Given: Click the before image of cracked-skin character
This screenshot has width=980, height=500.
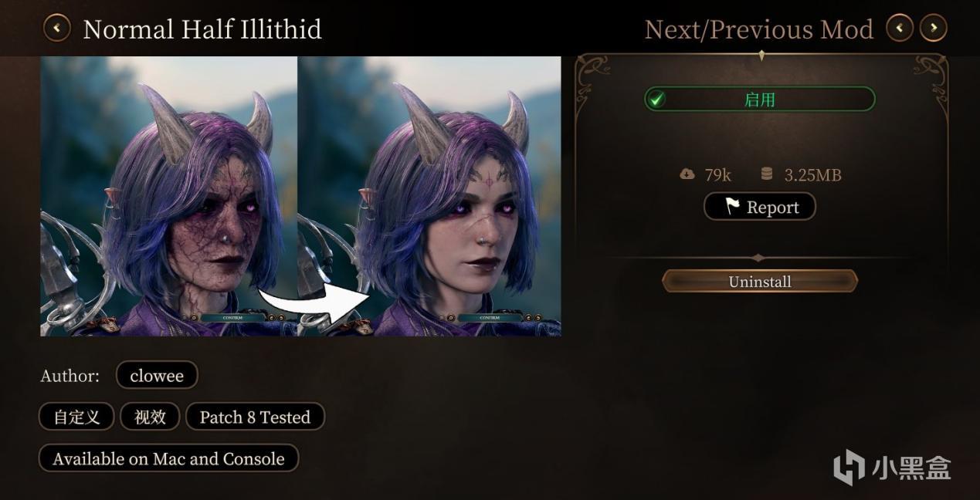Looking at the screenshot, I should pyautogui.click(x=168, y=196).
